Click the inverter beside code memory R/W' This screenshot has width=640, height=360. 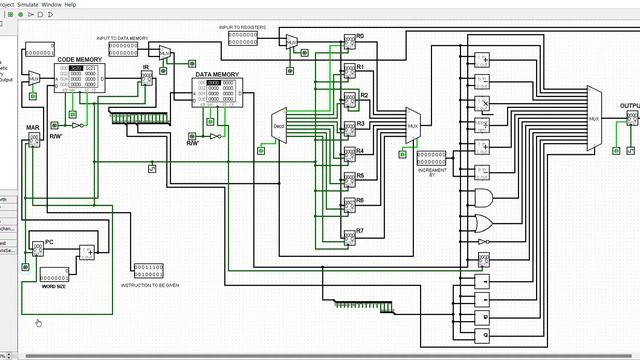pyautogui.click(x=78, y=125)
